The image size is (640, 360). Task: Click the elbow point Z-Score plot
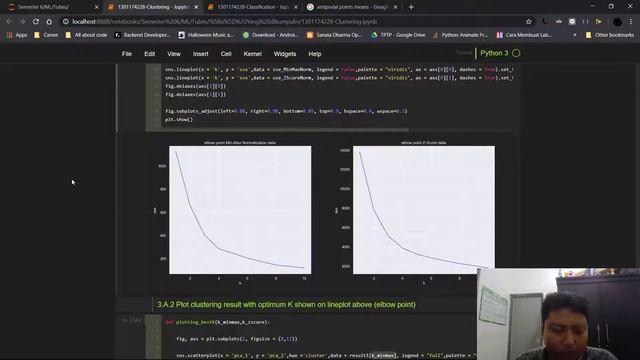[424, 210]
